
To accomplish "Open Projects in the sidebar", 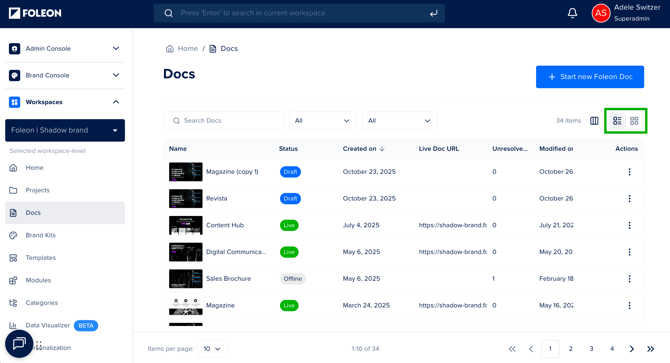I will pyautogui.click(x=65, y=190).
